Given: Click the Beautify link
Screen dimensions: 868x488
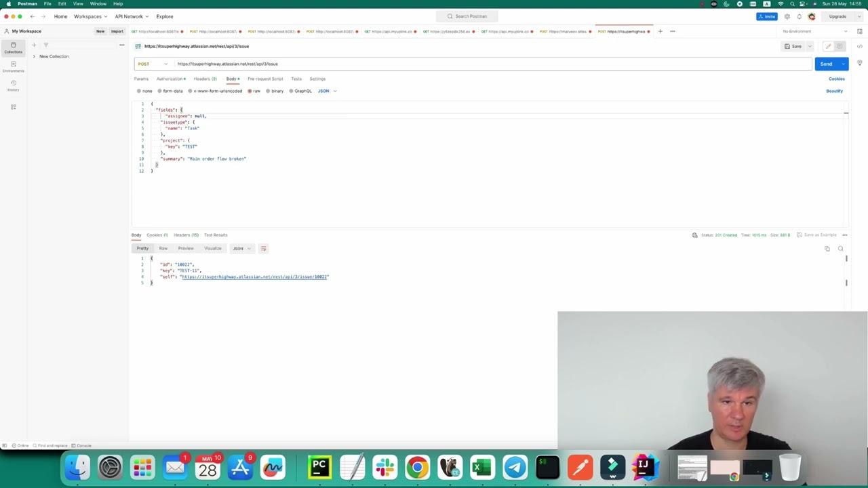Looking at the screenshot, I should point(834,91).
